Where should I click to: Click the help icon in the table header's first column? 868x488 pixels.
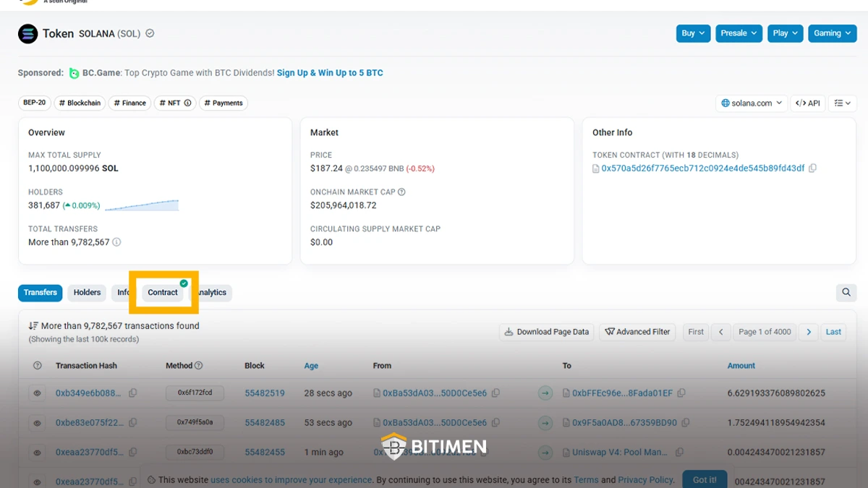pyautogui.click(x=38, y=366)
